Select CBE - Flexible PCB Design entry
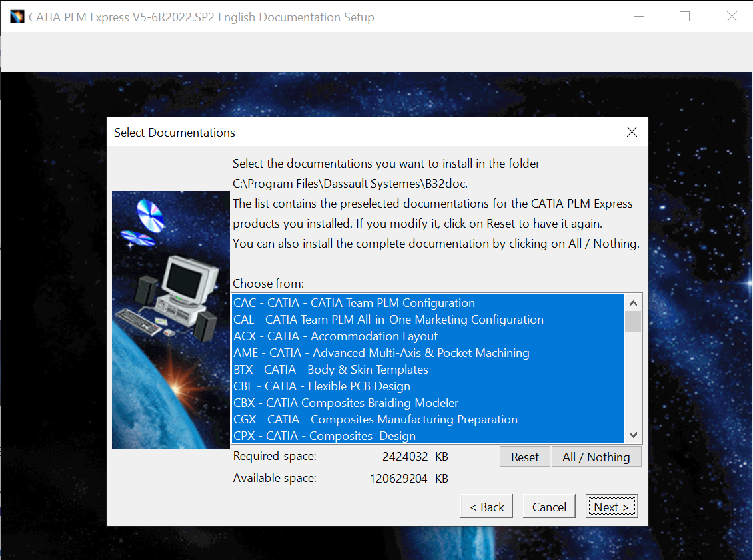The width and height of the screenshot is (753, 560). point(428,386)
